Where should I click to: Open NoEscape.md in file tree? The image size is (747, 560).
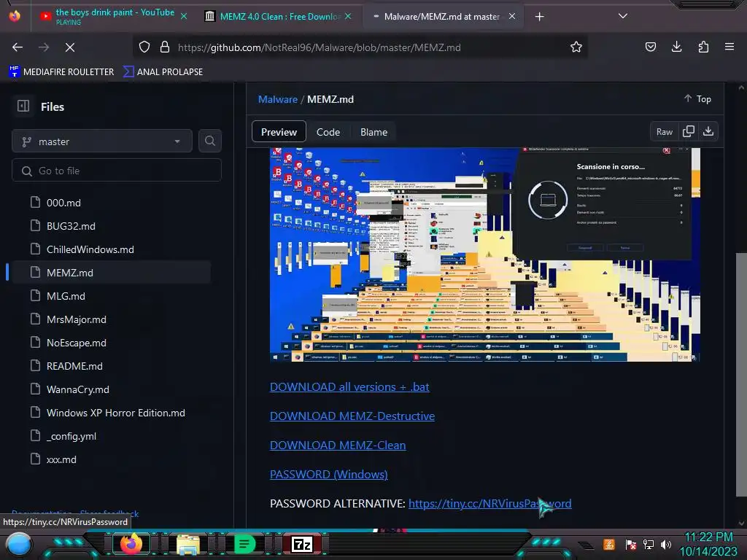point(76,343)
